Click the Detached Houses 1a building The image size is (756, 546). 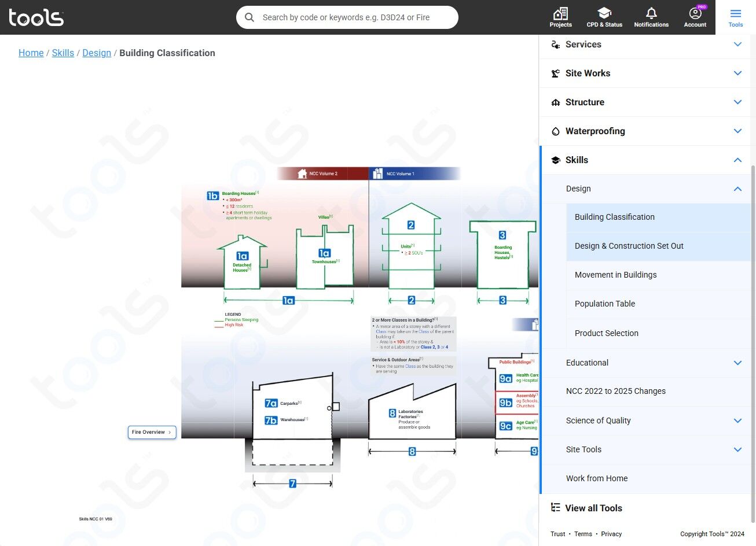pyautogui.click(x=243, y=263)
